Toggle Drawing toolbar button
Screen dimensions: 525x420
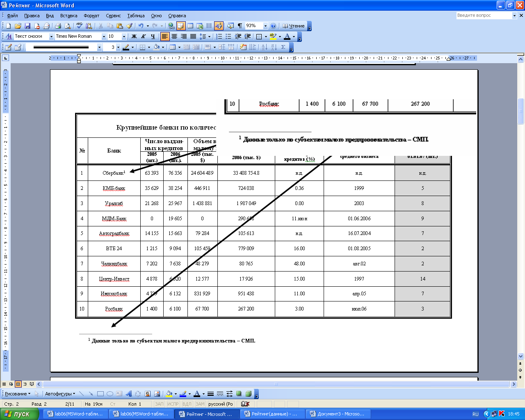219,26
